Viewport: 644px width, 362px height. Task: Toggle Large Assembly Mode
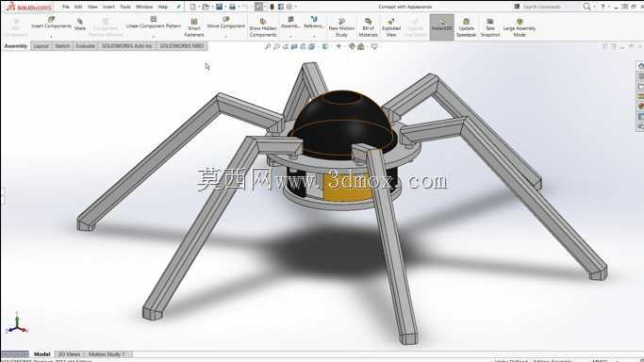click(x=520, y=28)
